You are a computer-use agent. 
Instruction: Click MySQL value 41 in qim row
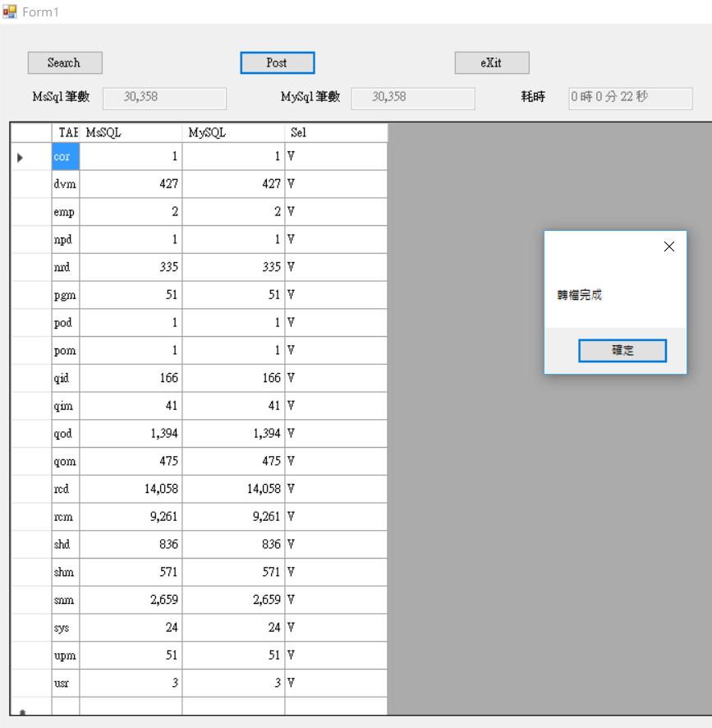[x=233, y=406]
